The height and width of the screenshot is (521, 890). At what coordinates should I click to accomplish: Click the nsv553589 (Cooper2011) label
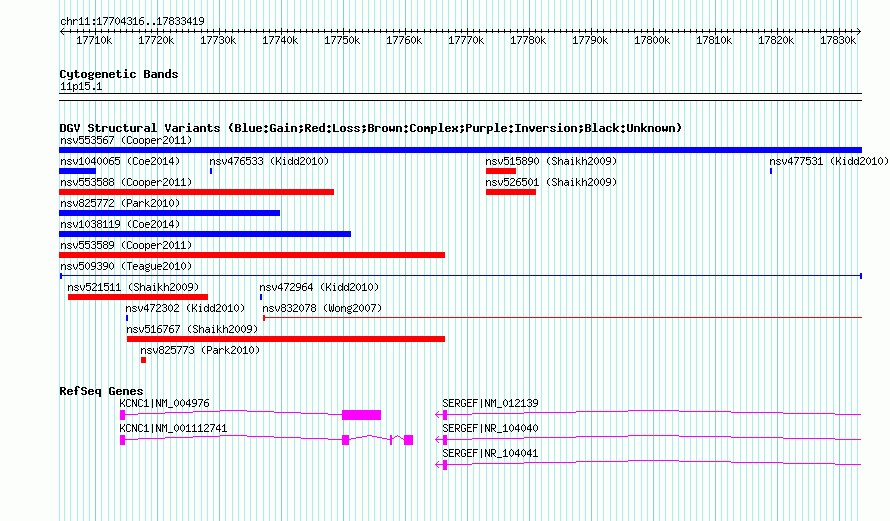(126, 245)
